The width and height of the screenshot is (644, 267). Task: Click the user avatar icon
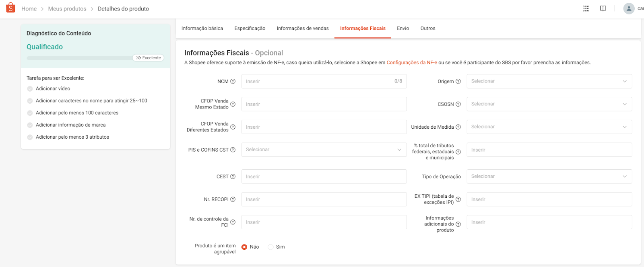tap(629, 8)
